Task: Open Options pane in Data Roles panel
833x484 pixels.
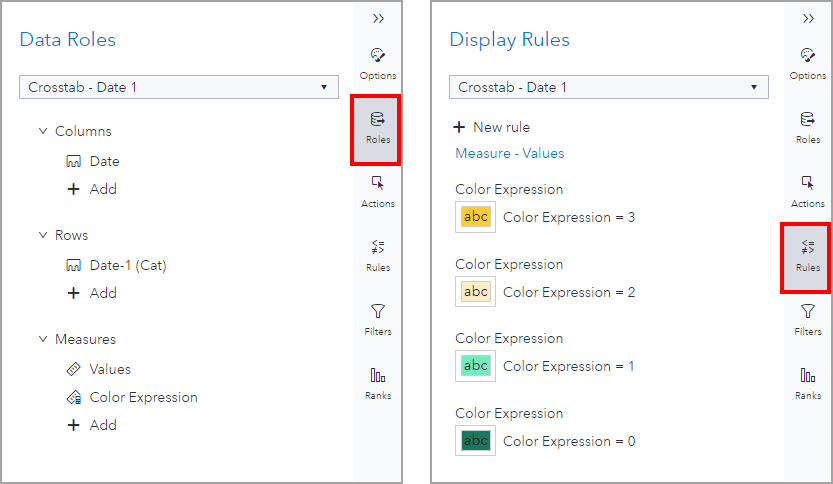Action: pos(377,62)
